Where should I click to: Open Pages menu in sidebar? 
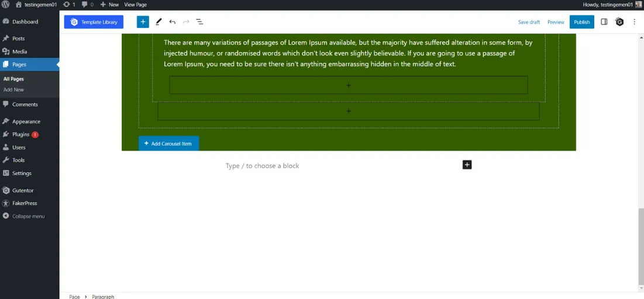[x=30, y=64]
